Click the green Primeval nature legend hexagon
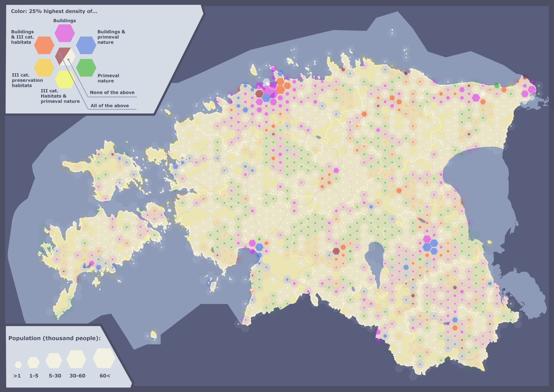 coord(86,67)
